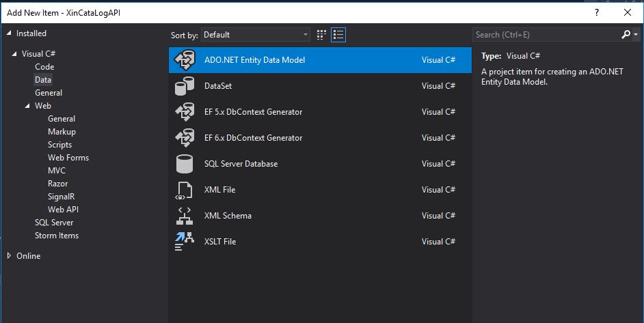Image resolution: width=644 pixels, height=323 pixels.
Task: Select SQL Server Database template name
Action: click(x=241, y=164)
